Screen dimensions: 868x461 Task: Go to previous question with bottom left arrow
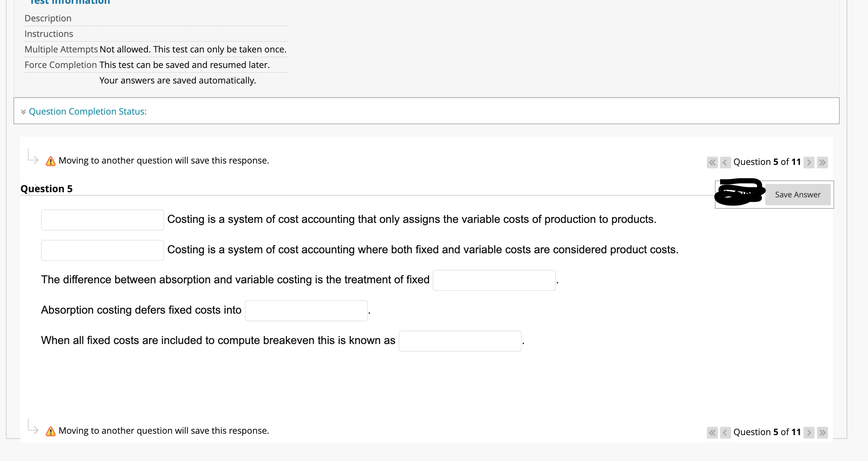coord(725,432)
